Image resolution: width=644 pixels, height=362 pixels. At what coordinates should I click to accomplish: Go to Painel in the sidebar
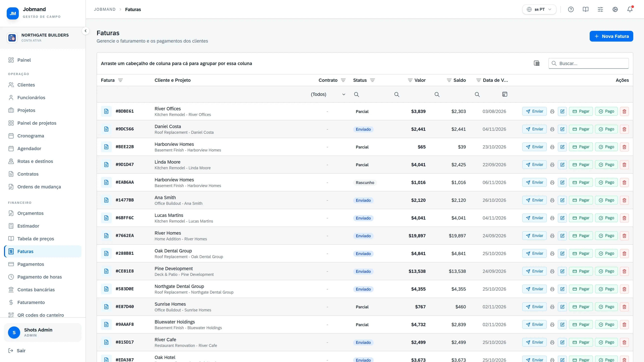coord(43,60)
